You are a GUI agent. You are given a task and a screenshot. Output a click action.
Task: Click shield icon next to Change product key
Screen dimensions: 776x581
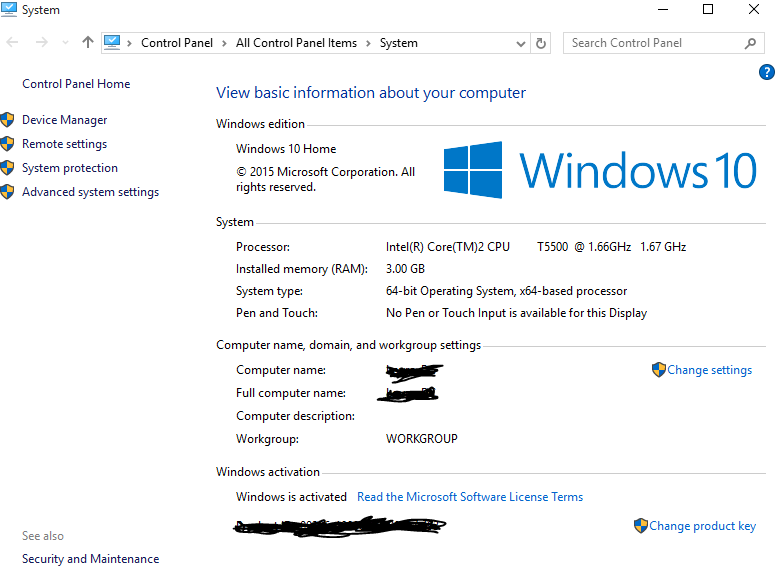tap(641, 525)
